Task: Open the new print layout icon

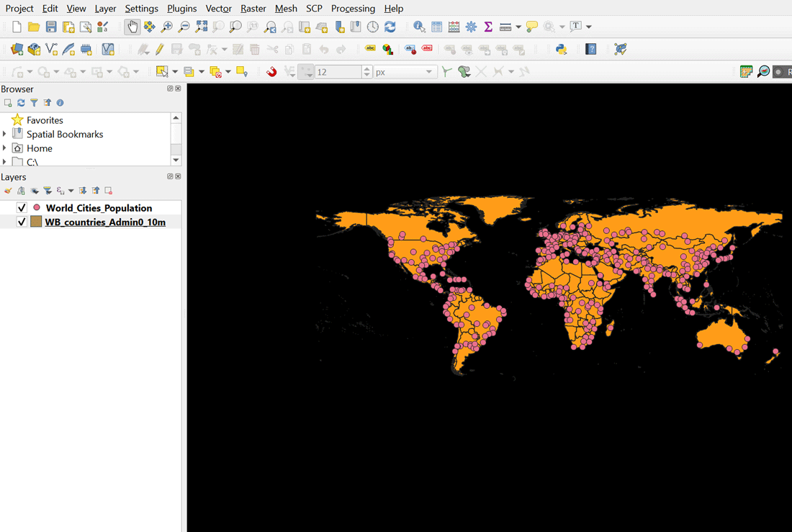Action: [x=68, y=27]
